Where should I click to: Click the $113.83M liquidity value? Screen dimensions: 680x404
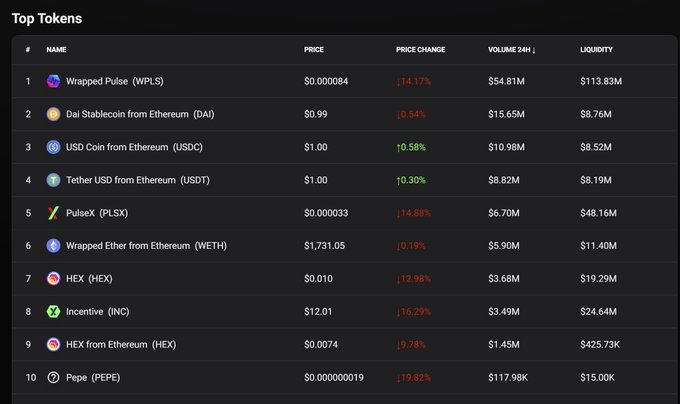[601, 81]
